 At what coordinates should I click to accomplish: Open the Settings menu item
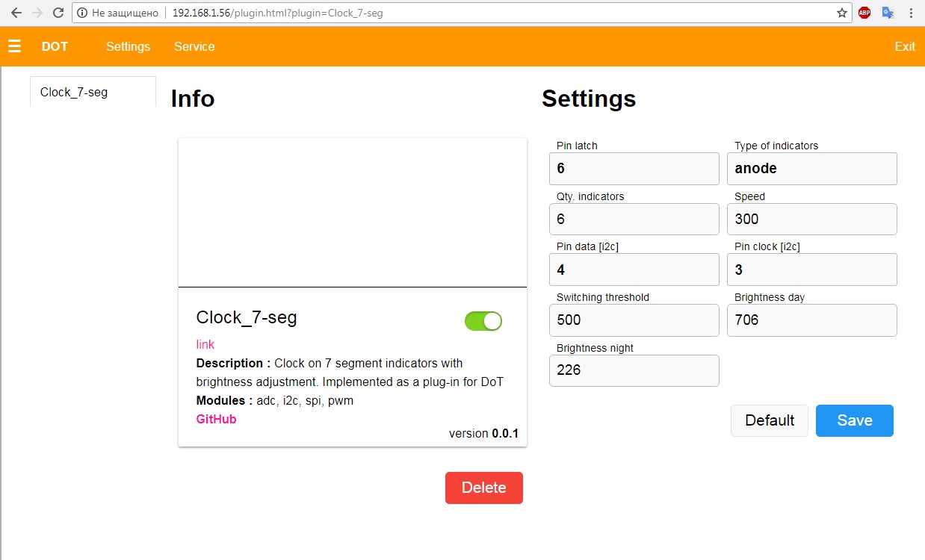tap(128, 46)
